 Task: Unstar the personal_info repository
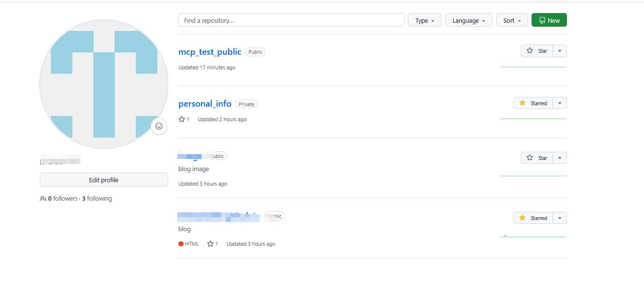(x=533, y=103)
